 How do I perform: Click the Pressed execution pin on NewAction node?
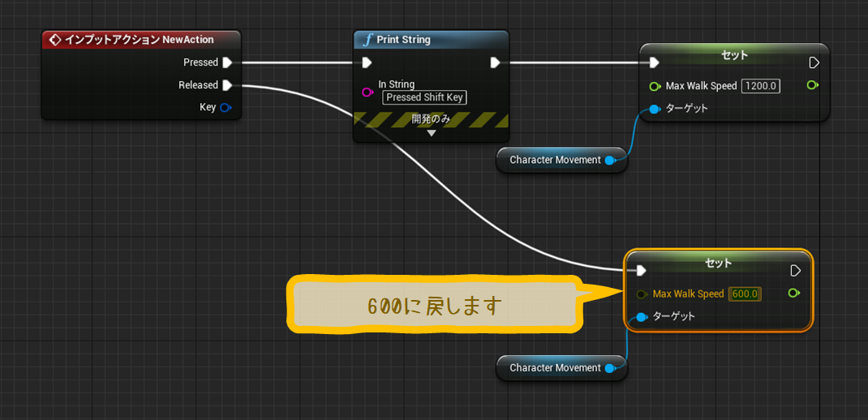[x=227, y=62]
